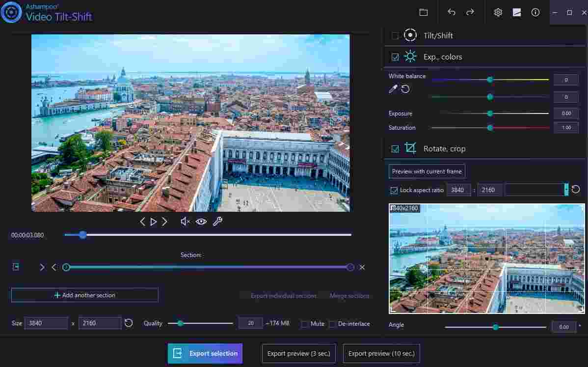Click Add another section
This screenshot has height=367, width=588.
84,295
